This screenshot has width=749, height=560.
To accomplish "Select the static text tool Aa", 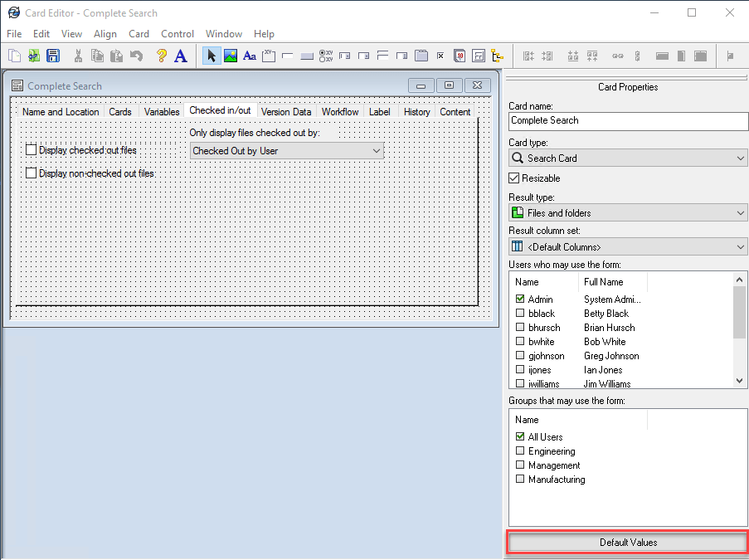I will tap(250, 55).
